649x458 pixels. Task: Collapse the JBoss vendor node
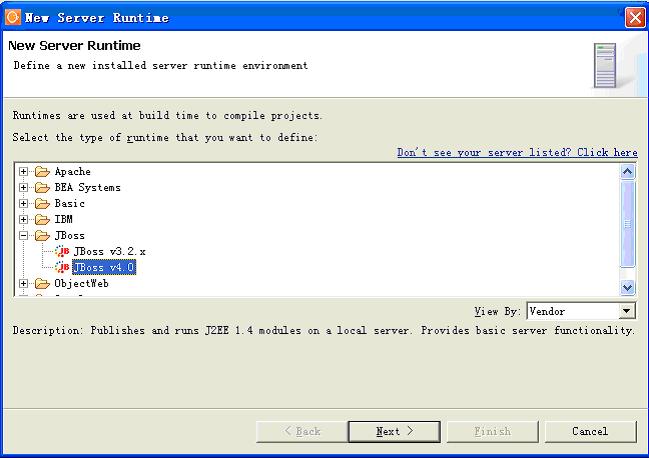pos(24,235)
